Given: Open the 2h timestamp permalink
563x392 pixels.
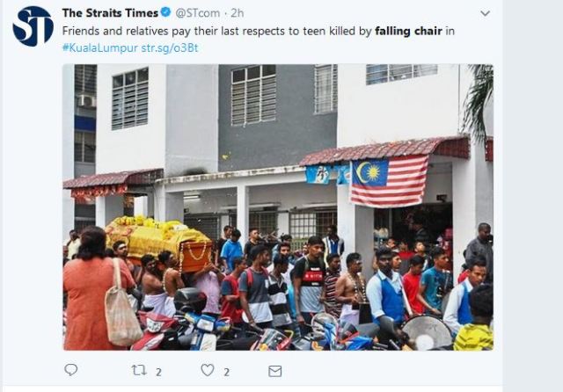Looking at the screenshot, I should tap(238, 13).
